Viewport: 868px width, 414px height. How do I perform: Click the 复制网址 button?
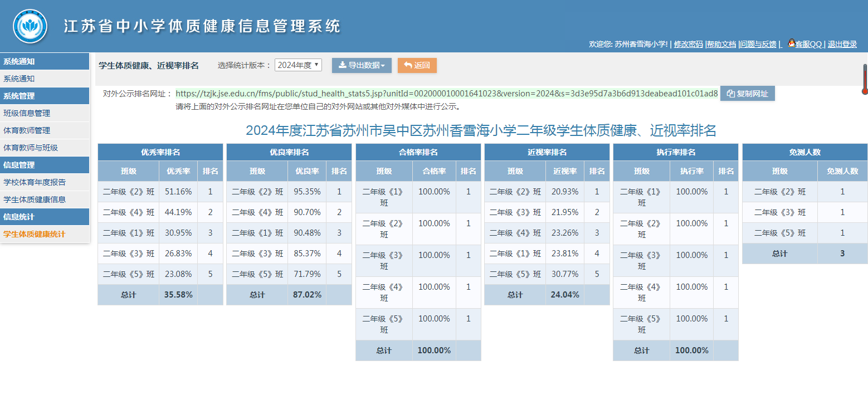[747, 94]
